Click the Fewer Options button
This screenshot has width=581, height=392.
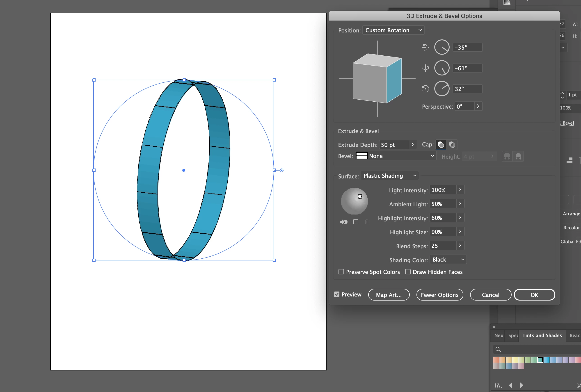tap(439, 295)
